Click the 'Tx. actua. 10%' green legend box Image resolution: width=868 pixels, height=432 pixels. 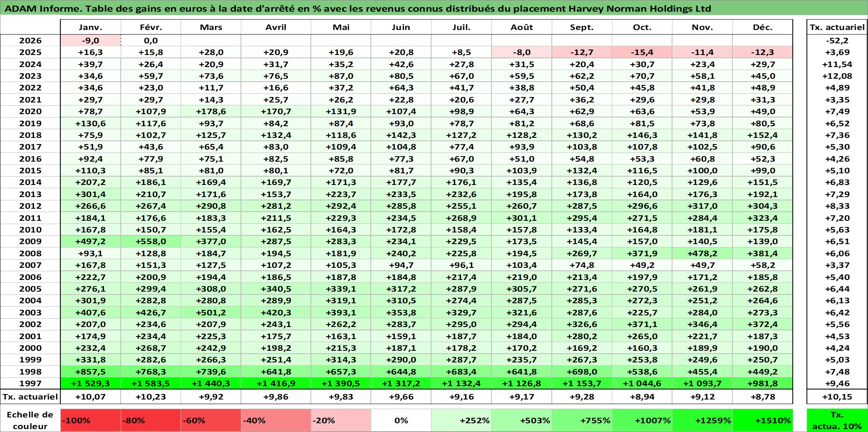837,420
